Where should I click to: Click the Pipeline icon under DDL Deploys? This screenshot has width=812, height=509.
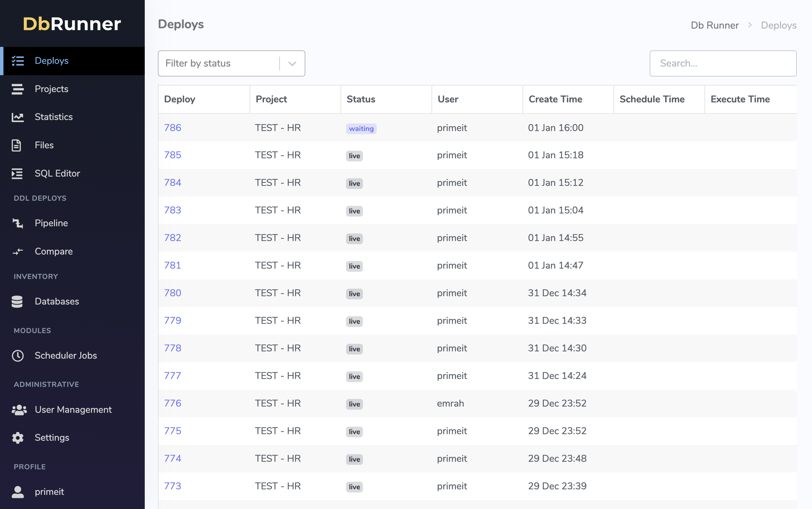18,223
